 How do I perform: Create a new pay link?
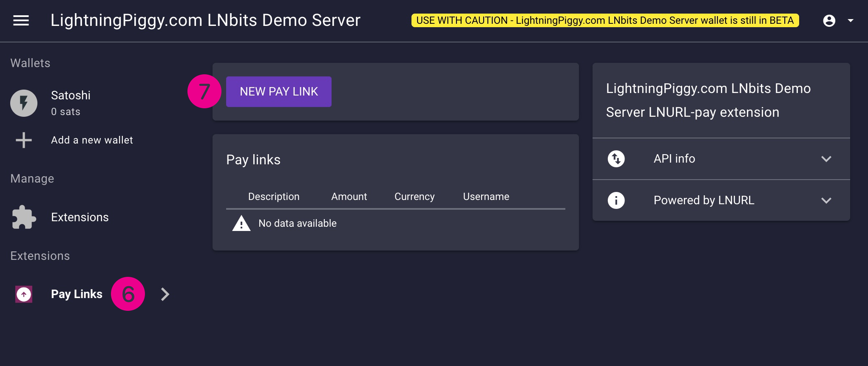click(279, 92)
